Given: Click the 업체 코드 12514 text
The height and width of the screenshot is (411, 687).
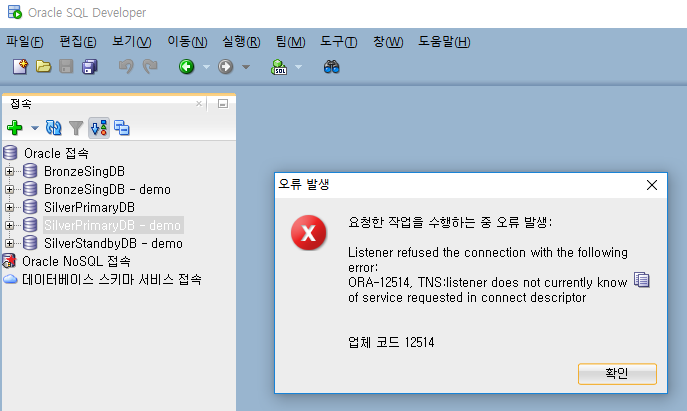Looking at the screenshot, I should click(x=391, y=342).
